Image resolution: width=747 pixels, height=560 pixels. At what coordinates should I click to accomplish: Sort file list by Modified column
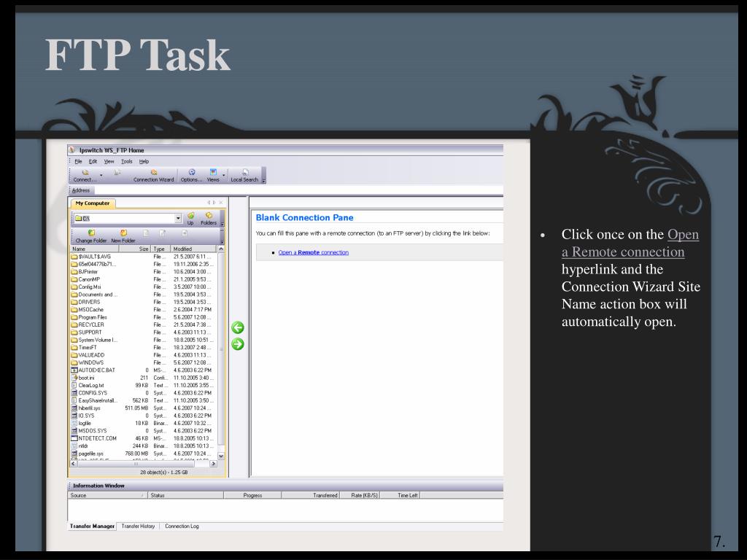(x=194, y=249)
